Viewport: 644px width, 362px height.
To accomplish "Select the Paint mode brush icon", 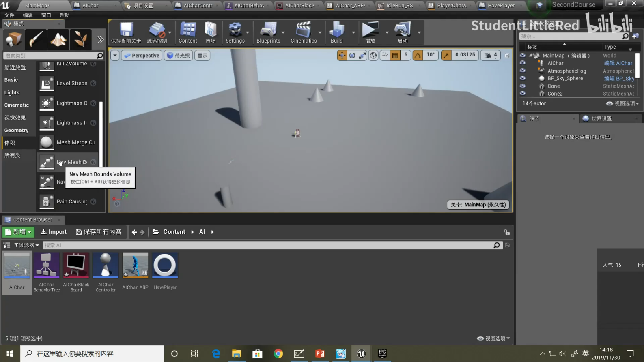I will point(36,39).
